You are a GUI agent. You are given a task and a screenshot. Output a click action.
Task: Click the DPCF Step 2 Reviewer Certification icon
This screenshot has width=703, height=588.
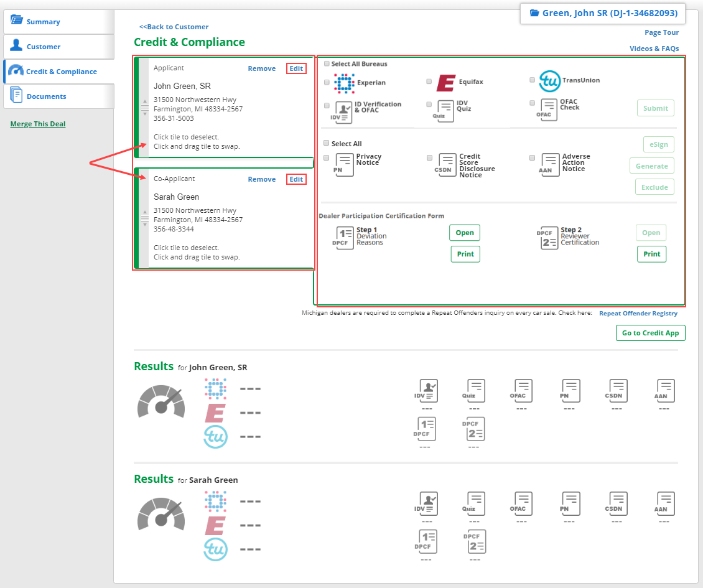pyautogui.click(x=549, y=237)
